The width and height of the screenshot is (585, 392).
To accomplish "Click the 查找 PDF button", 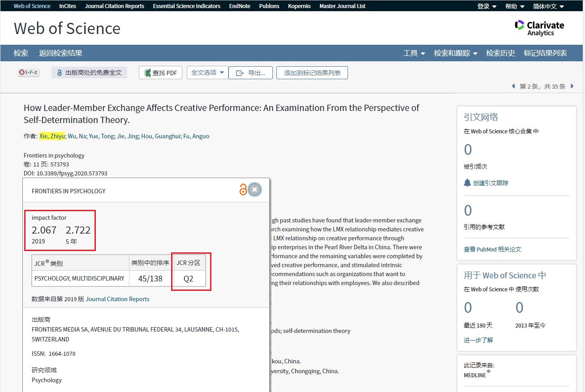I will [160, 73].
